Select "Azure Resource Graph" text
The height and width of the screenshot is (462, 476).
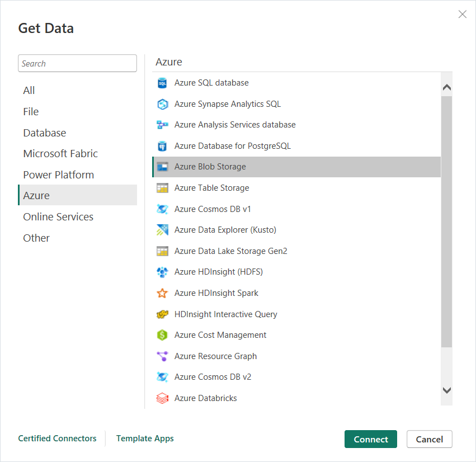[x=215, y=356]
